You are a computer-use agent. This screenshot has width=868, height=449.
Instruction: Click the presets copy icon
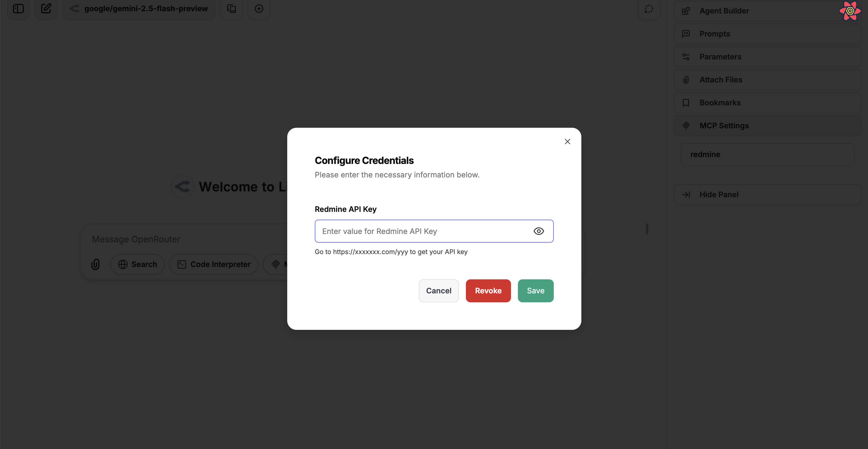point(232,9)
